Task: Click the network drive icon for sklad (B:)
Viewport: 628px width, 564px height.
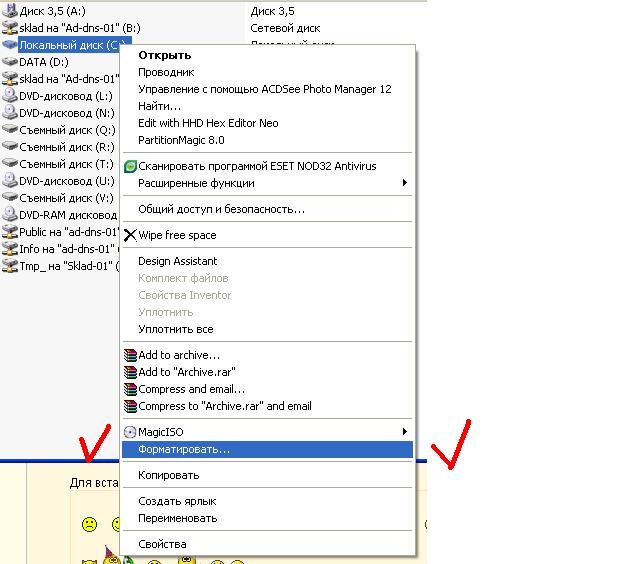Action: (10, 28)
